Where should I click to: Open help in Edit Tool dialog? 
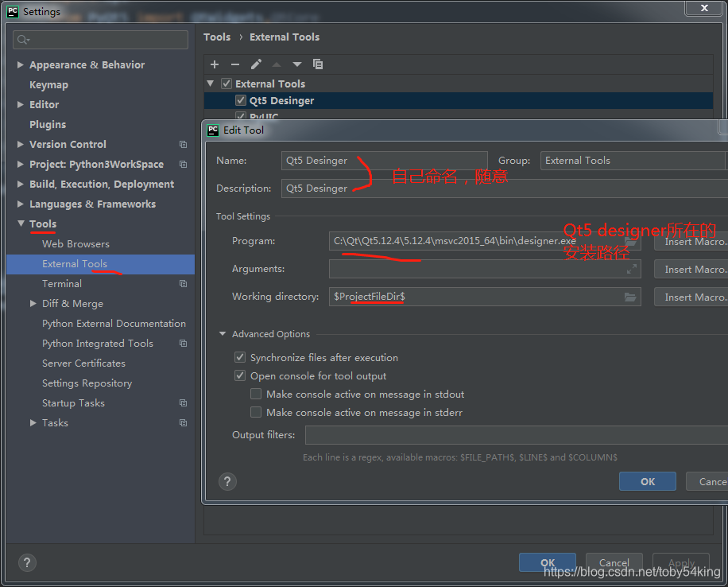pyautogui.click(x=227, y=481)
